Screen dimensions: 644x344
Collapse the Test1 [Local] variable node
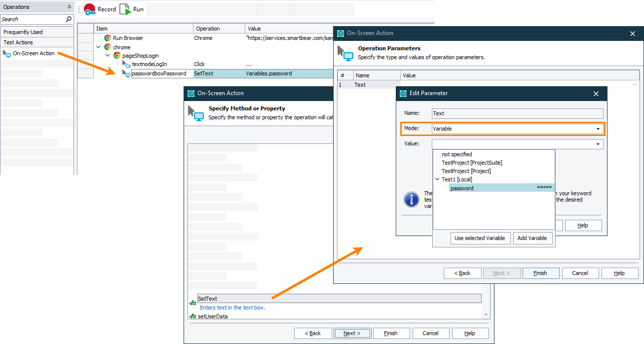pos(437,179)
